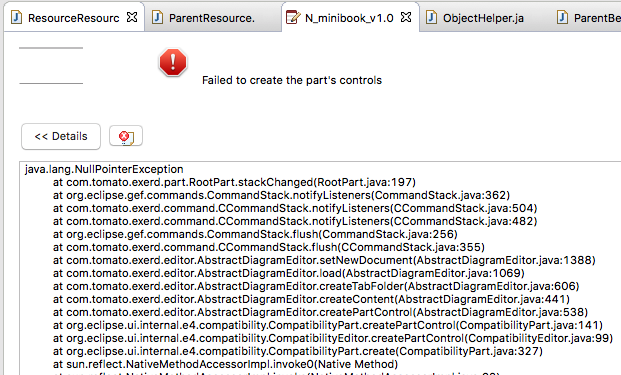The height and width of the screenshot is (375, 621).
Task: Click the diagram editor icon on N_minibook tab
Action: (293, 18)
